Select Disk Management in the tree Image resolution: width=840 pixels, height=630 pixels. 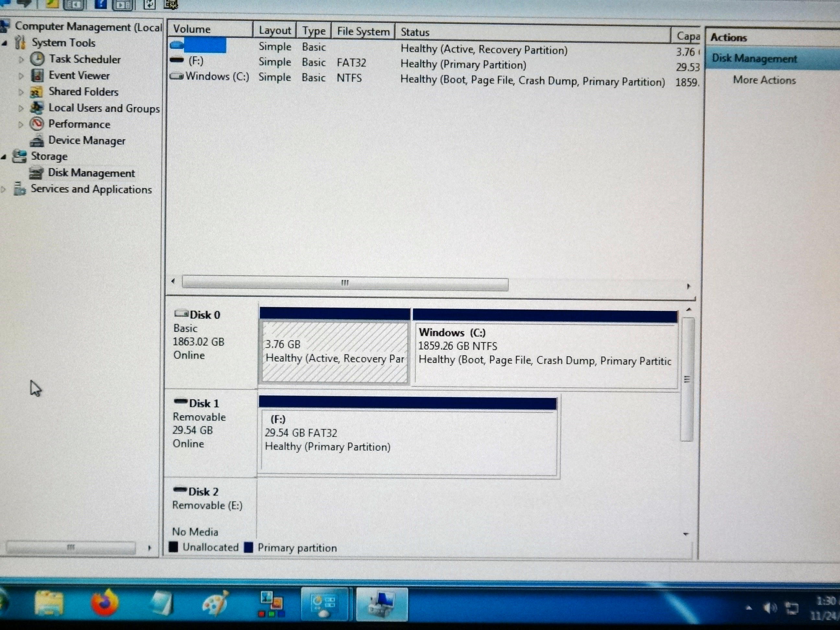91,173
